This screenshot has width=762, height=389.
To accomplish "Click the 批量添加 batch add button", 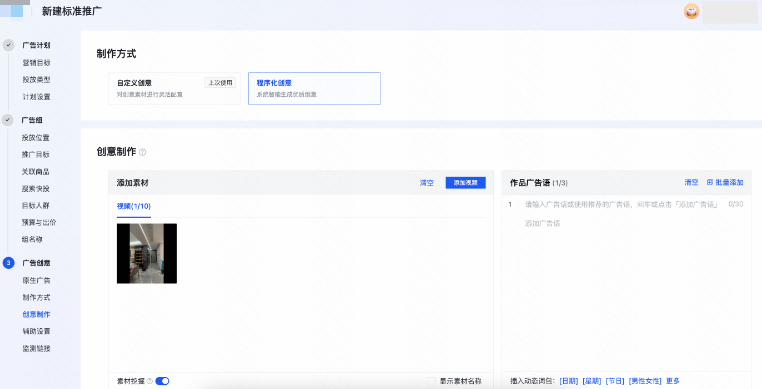I will pyautogui.click(x=725, y=182).
